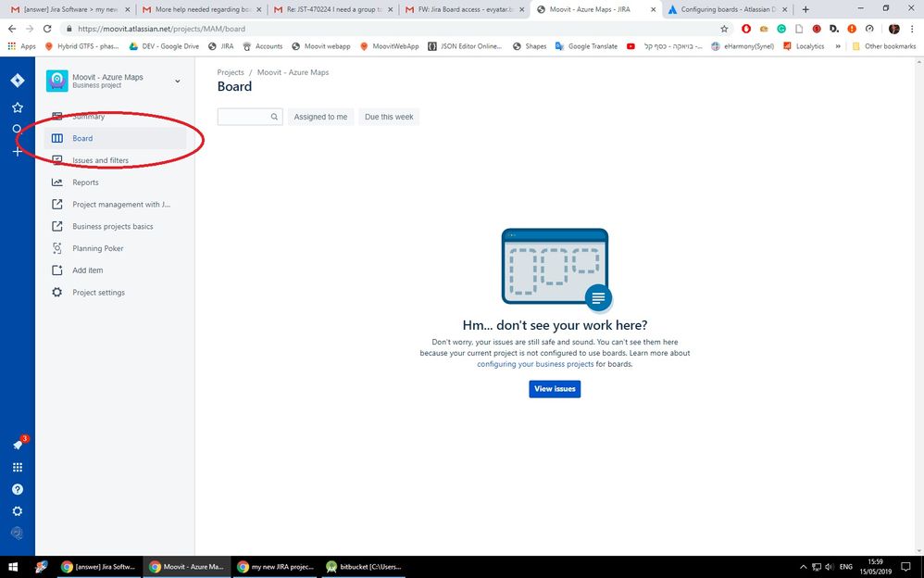The height and width of the screenshot is (578, 924).
Task: Click the volume icon in system tray
Action: [x=830, y=567]
